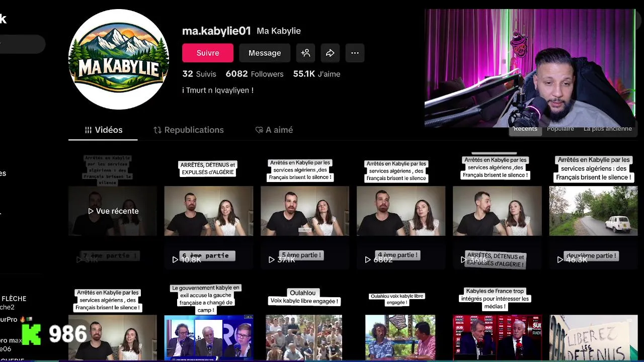The height and width of the screenshot is (362, 644).
Task: Click the play icon beside 6802 views
Action: 367,259
